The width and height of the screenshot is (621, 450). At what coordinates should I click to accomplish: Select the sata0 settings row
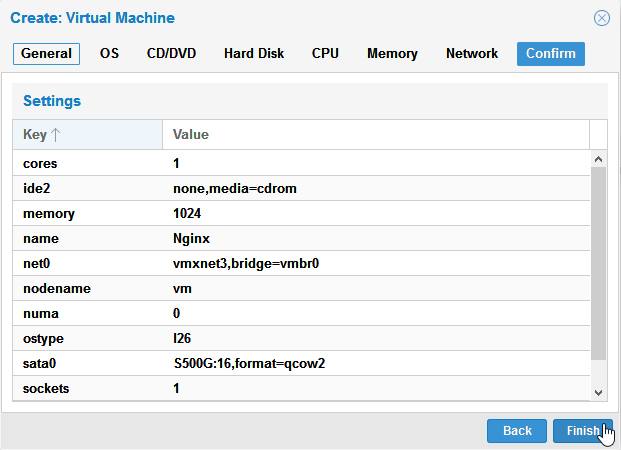point(301,363)
